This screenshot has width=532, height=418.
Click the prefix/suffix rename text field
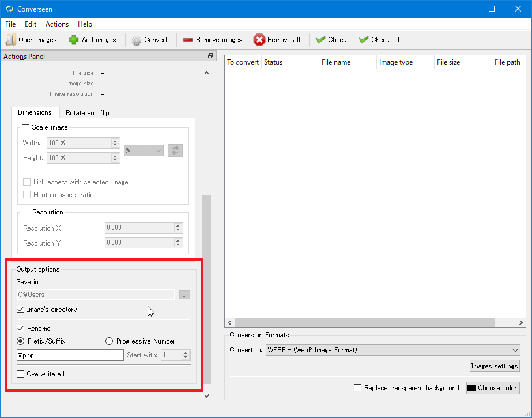tap(70, 355)
